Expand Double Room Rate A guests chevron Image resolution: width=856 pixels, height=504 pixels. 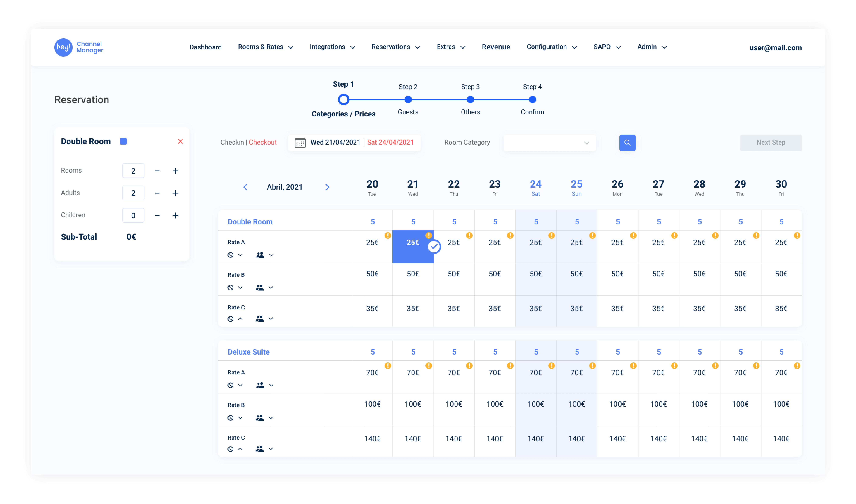271,255
